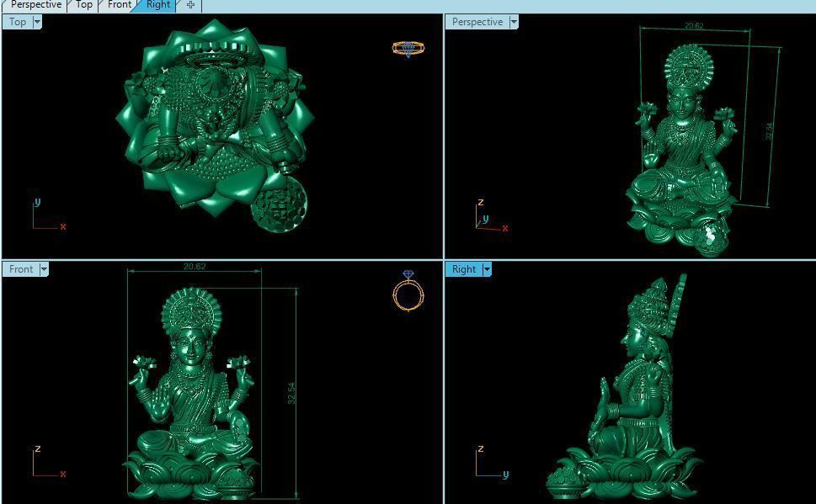816x504 pixels.
Task: Add a new viewport tab with plus icon
Action: coord(190,5)
